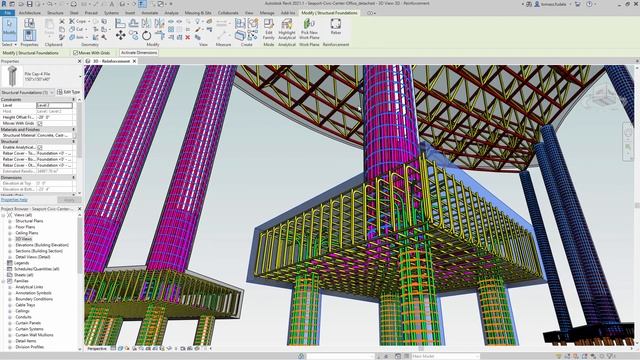Select 3D Views in Project Browser
The width and height of the screenshot is (640, 360).
pyautogui.click(x=24, y=239)
